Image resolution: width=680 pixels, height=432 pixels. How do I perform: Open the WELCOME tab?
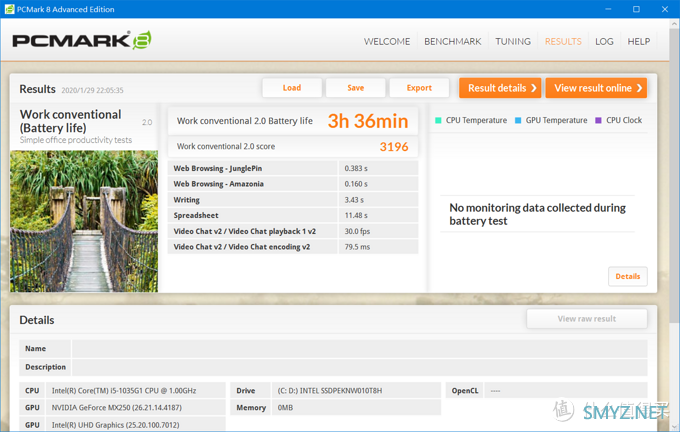click(387, 41)
